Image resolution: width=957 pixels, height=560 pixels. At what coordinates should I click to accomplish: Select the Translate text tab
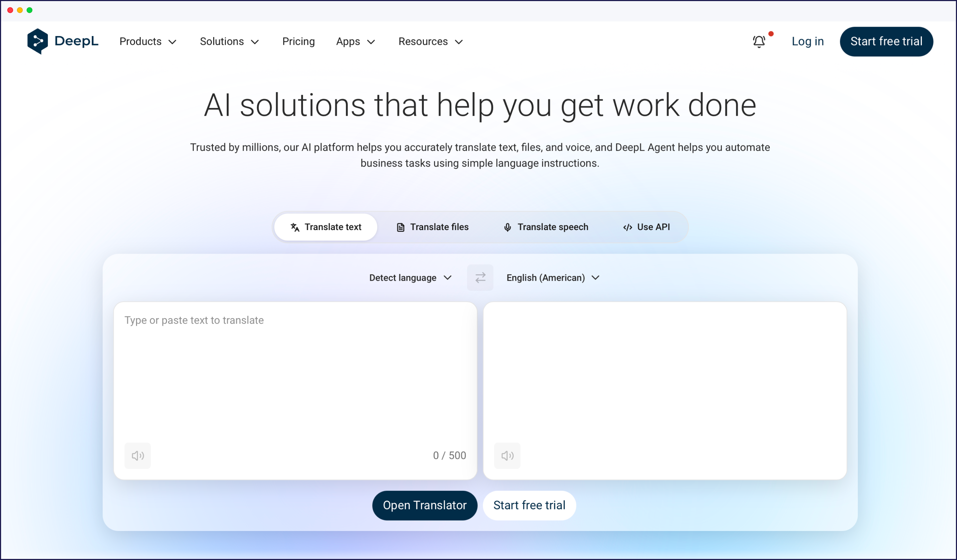coord(325,227)
